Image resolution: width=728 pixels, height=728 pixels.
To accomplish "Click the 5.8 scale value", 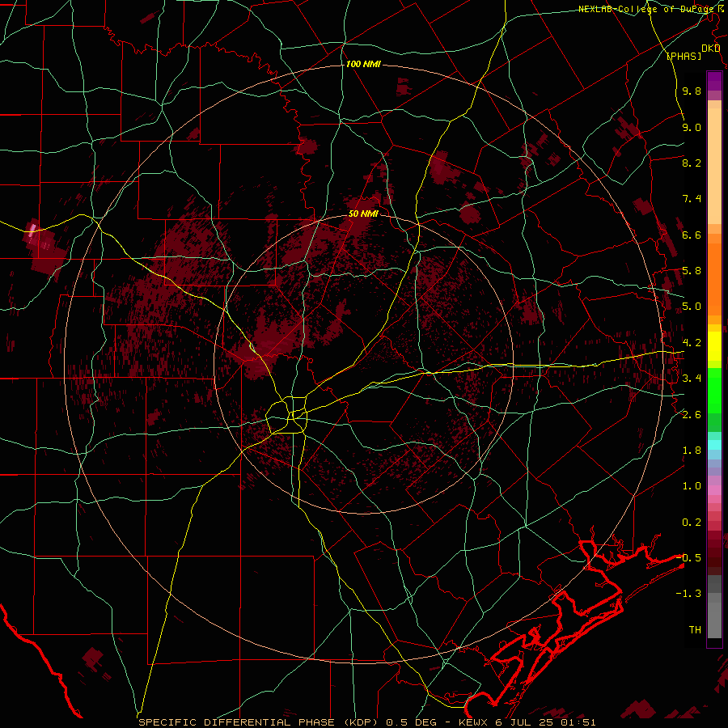I will click(x=692, y=271).
